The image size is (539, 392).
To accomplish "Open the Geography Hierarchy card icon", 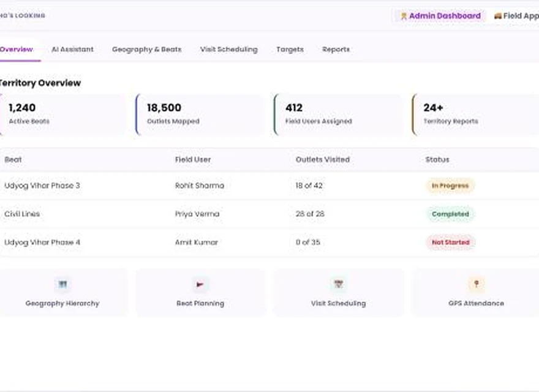I will (62, 284).
